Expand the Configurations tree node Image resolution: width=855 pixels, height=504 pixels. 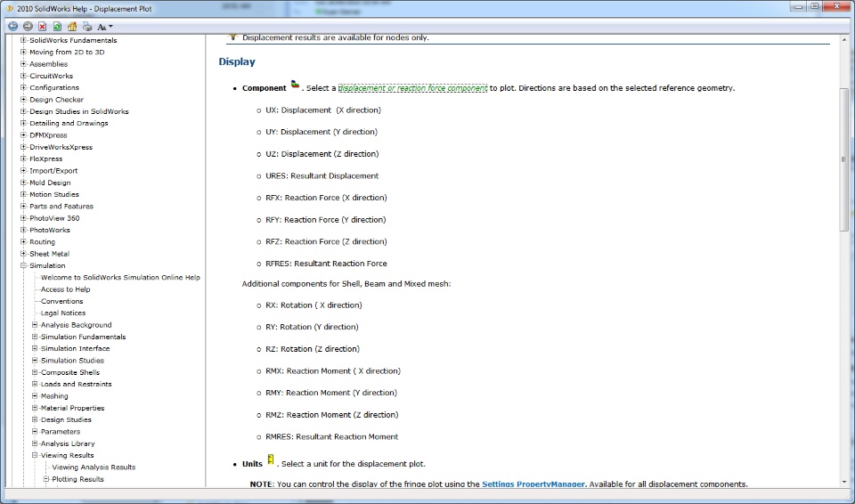pyautogui.click(x=23, y=87)
